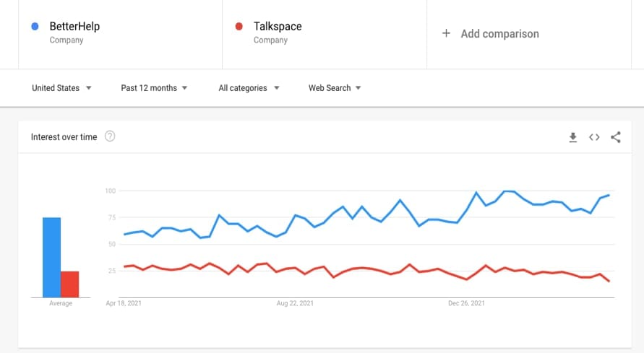Select the BetterHelp search term
Image resolution: width=644 pixels, height=353 pixels.
(x=74, y=27)
